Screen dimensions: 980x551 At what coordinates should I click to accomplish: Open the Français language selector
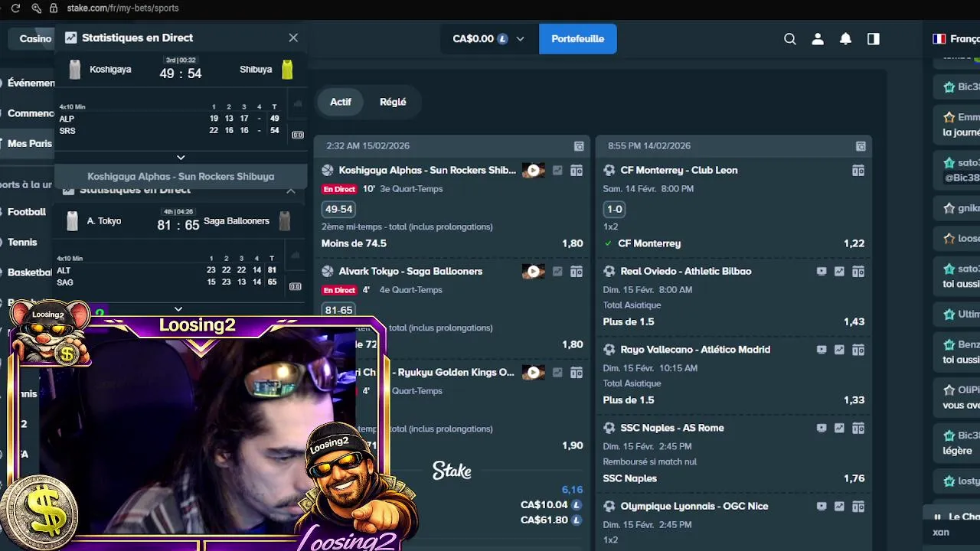[x=956, y=39]
